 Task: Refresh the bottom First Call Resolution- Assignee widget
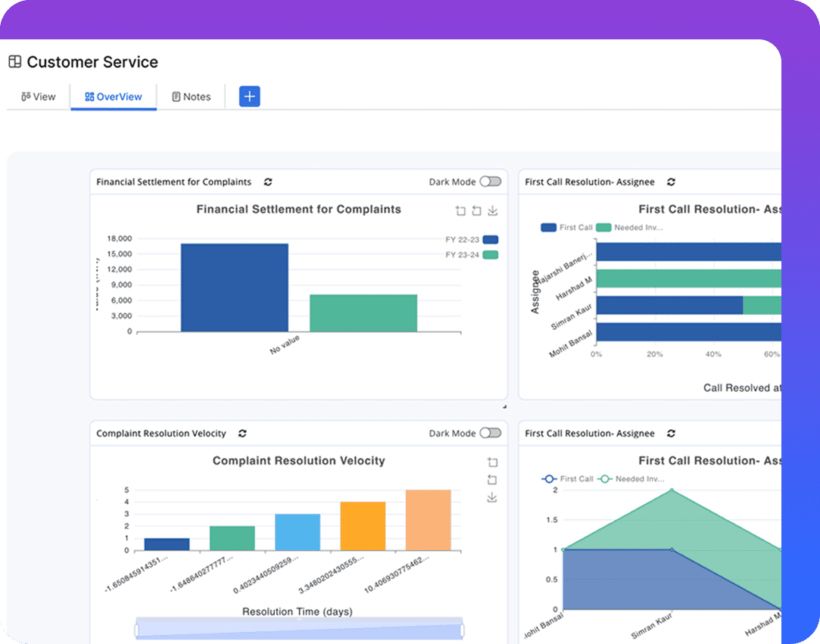pos(672,434)
